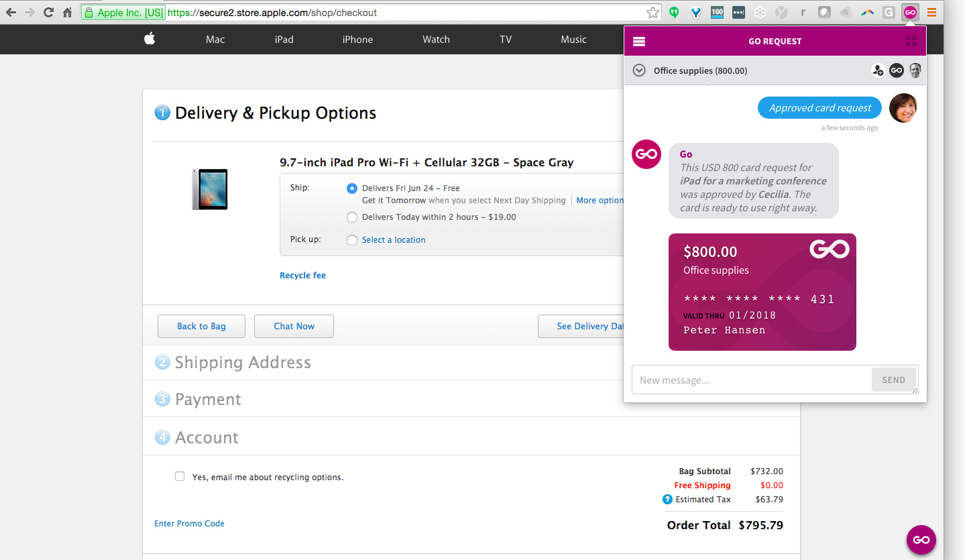Screen dimensions: 965x560
Task: Click the New message input field
Action: (752, 380)
